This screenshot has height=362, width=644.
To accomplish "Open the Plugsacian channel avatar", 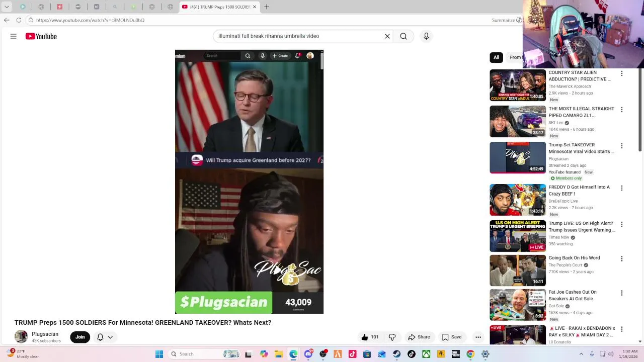I will point(21,337).
